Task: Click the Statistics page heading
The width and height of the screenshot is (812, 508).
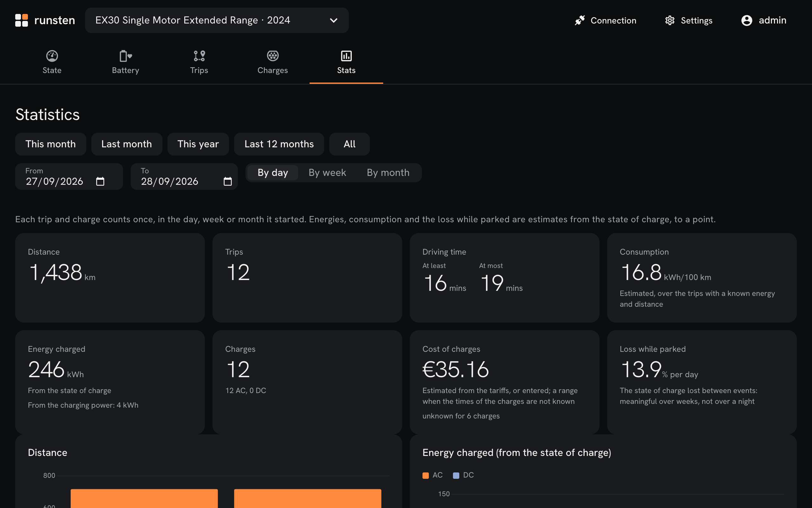Action: pos(48,115)
